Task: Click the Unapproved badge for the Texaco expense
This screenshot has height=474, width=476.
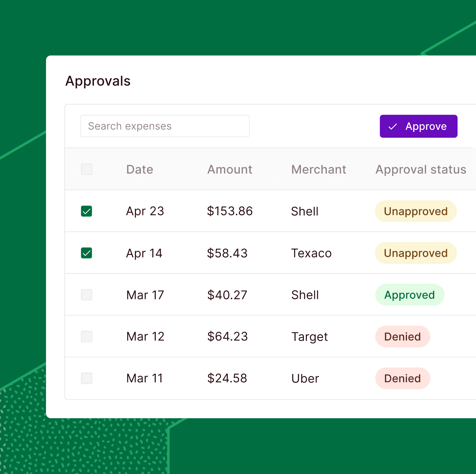Action: point(415,253)
